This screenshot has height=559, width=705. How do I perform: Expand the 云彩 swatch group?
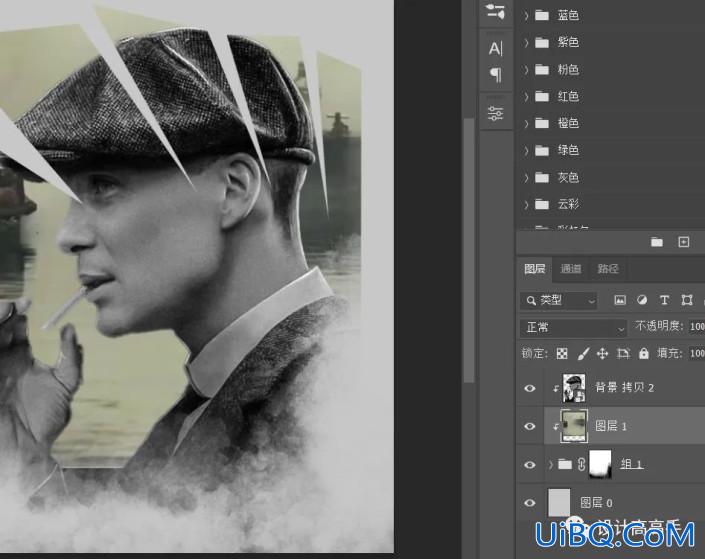click(526, 205)
